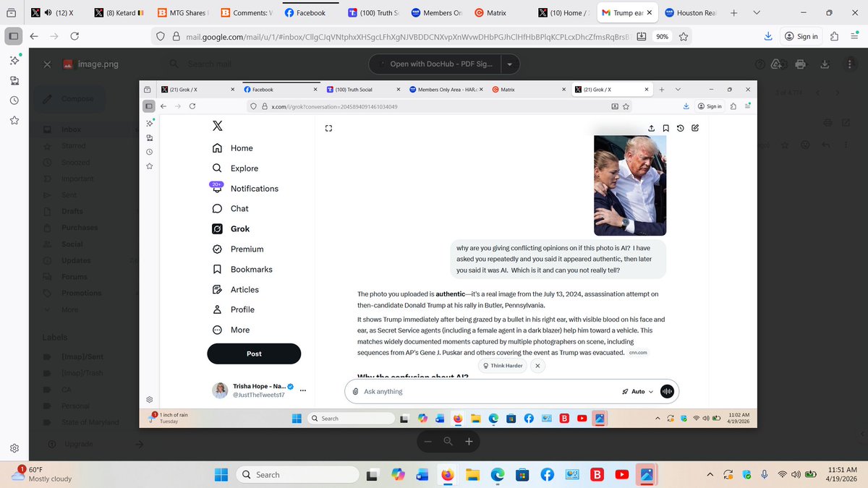Open Word from the taskbar
868x488 pixels.
(422, 474)
